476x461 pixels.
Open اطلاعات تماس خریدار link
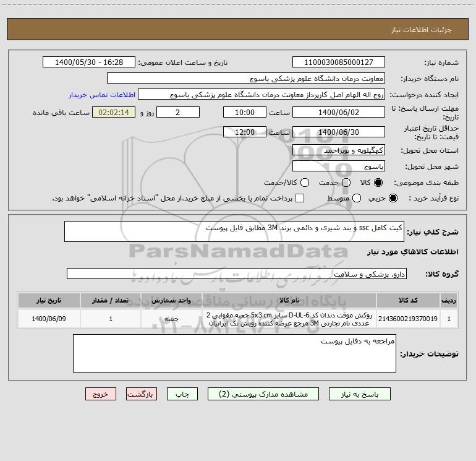102,95
